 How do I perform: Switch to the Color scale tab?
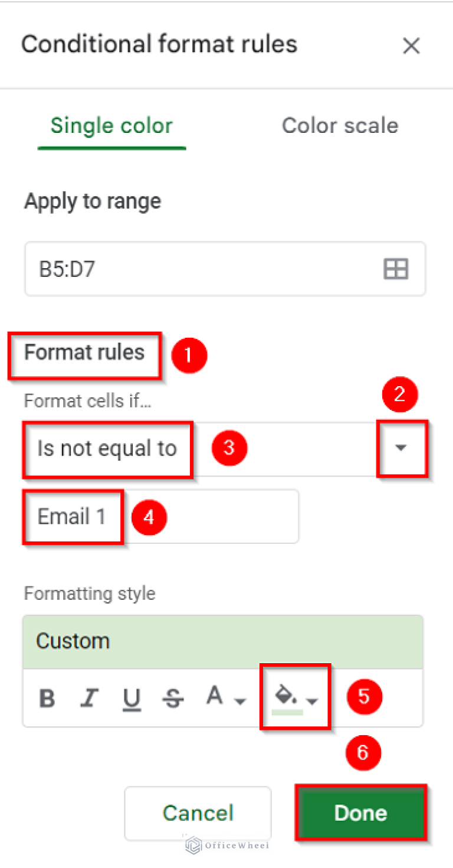[340, 125]
